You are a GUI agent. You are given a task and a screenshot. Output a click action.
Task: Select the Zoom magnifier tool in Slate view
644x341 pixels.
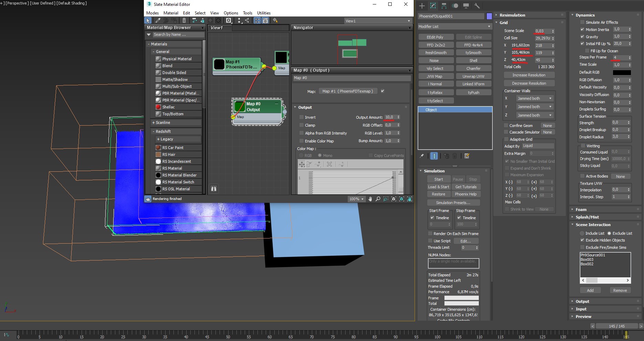pos(378,199)
